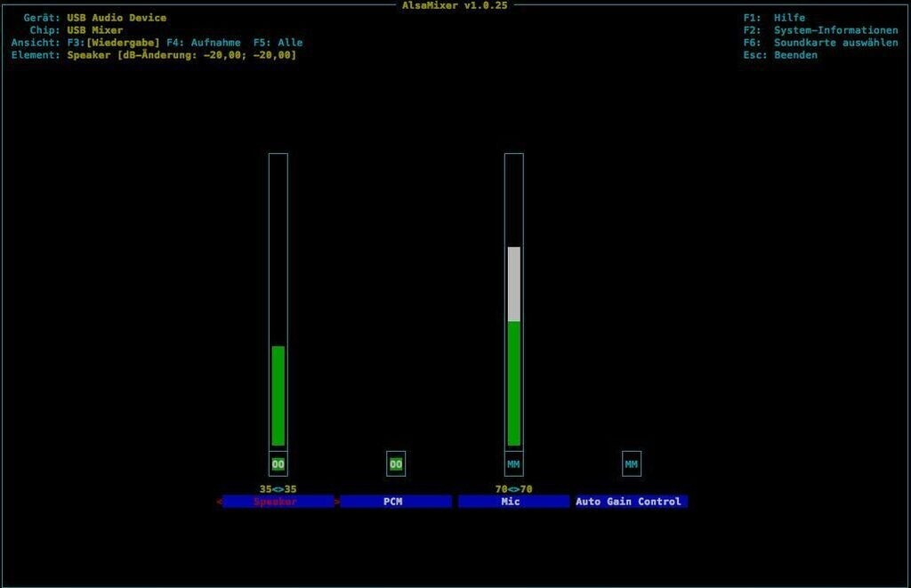Click the right arrow beside Speaker label
This screenshot has width=911, height=588.
(x=337, y=502)
